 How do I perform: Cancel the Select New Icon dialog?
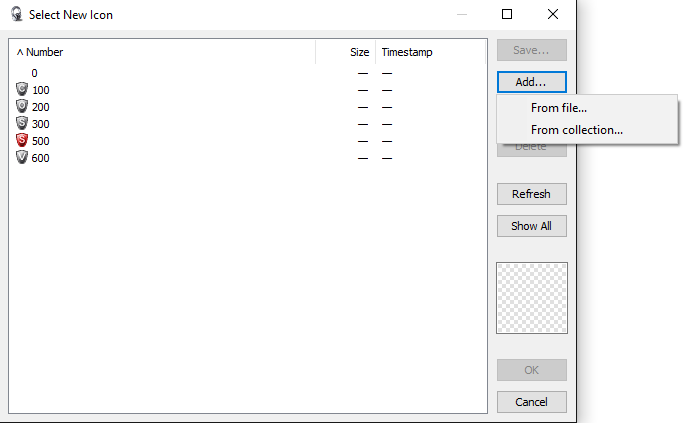532,402
